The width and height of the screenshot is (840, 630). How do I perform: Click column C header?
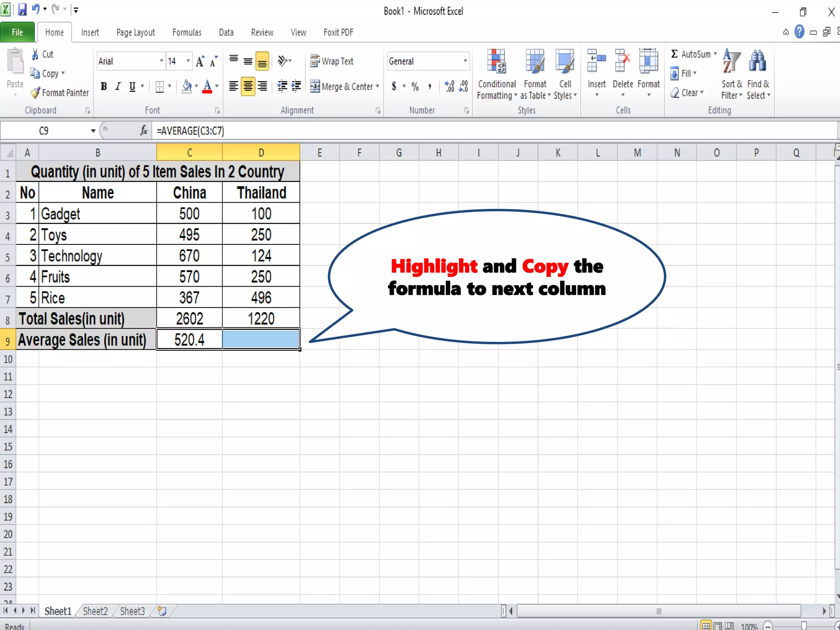[189, 153]
